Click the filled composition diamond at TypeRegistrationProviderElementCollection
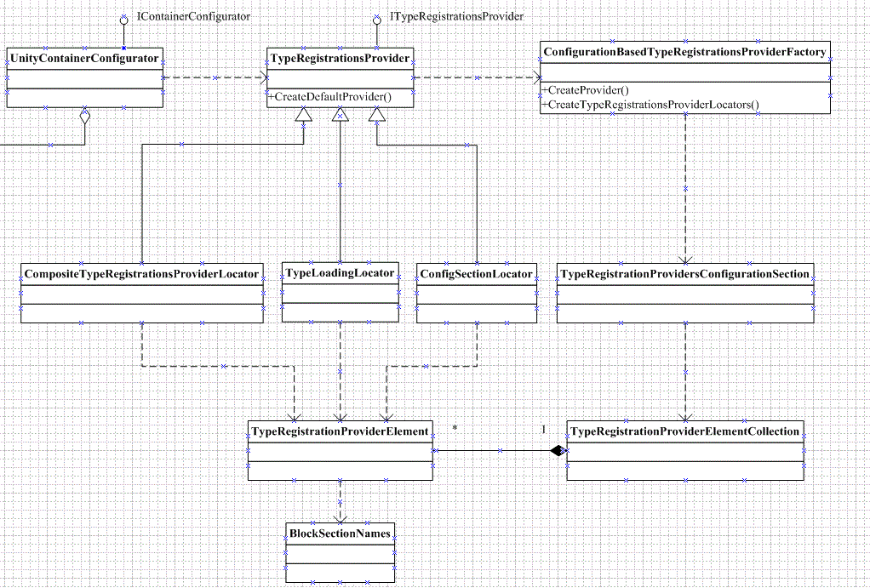 pyautogui.click(x=558, y=450)
